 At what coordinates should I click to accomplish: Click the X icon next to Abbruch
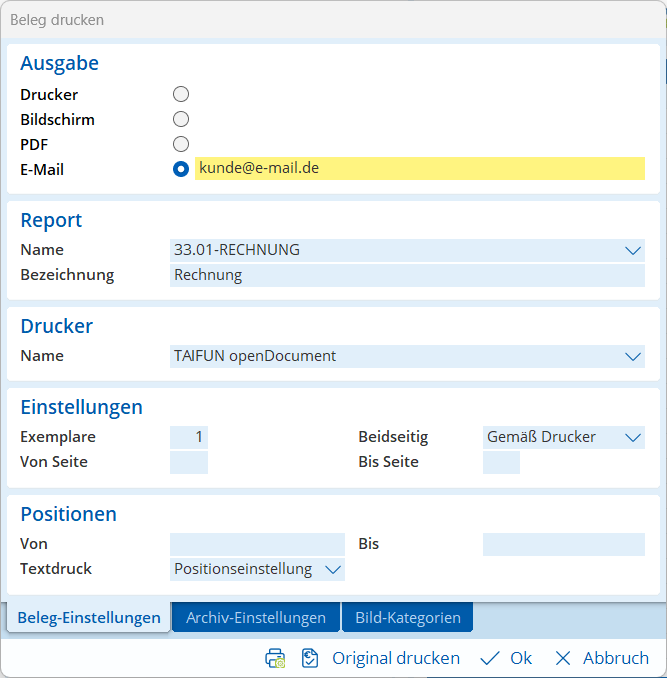tap(563, 658)
